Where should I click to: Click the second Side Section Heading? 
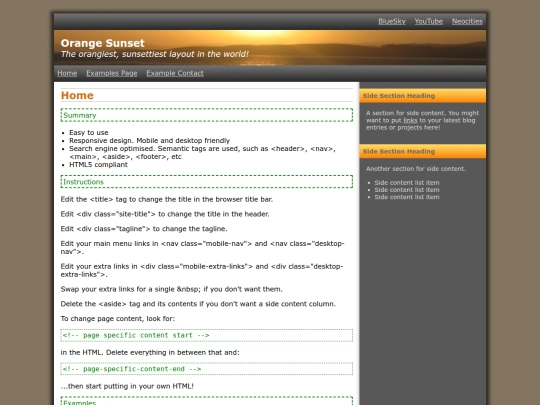pos(423,152)
